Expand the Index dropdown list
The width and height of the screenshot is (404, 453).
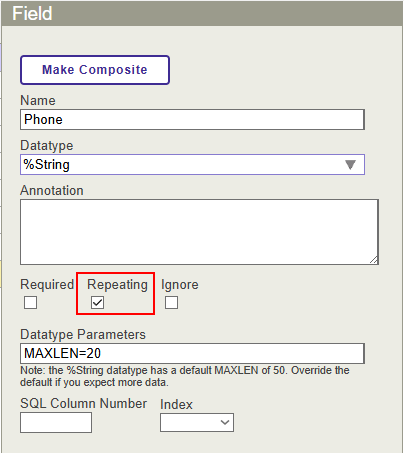pyautogui.click(x=197, y=423)
